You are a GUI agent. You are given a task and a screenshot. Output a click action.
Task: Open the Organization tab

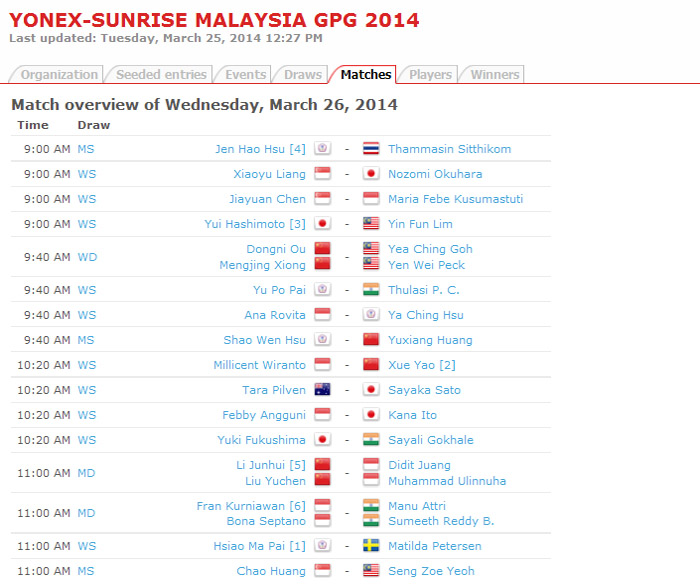tap(59, 75)
